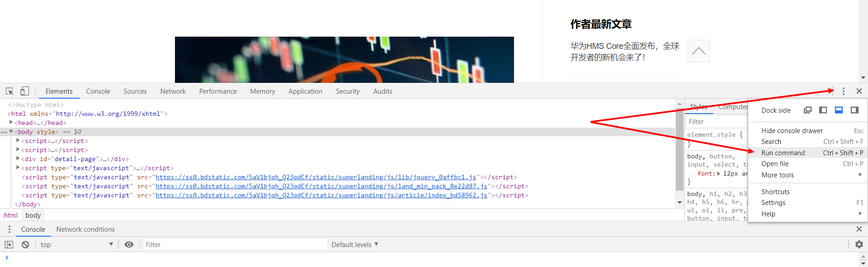Choose Open file from the menu
Image resolution: width=868 pixels, height=267 pixels.
pyautogui.click(x=808, y=164)
